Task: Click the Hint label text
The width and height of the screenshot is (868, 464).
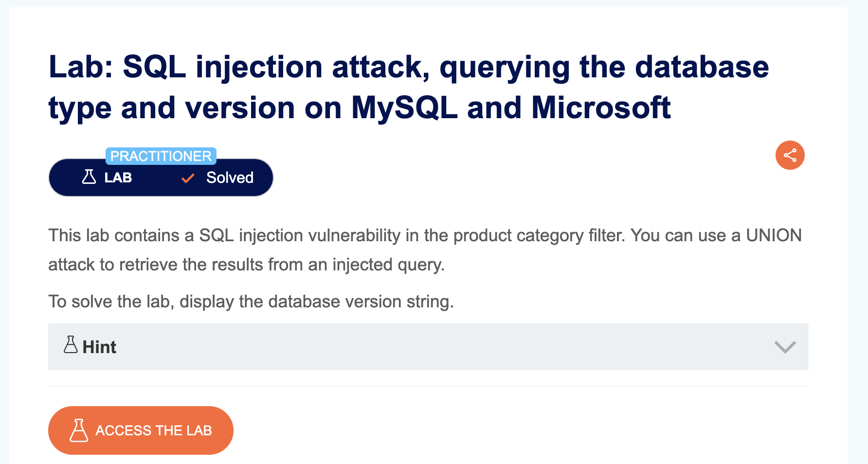Action: pyautogui.click(x=99, y=347)
